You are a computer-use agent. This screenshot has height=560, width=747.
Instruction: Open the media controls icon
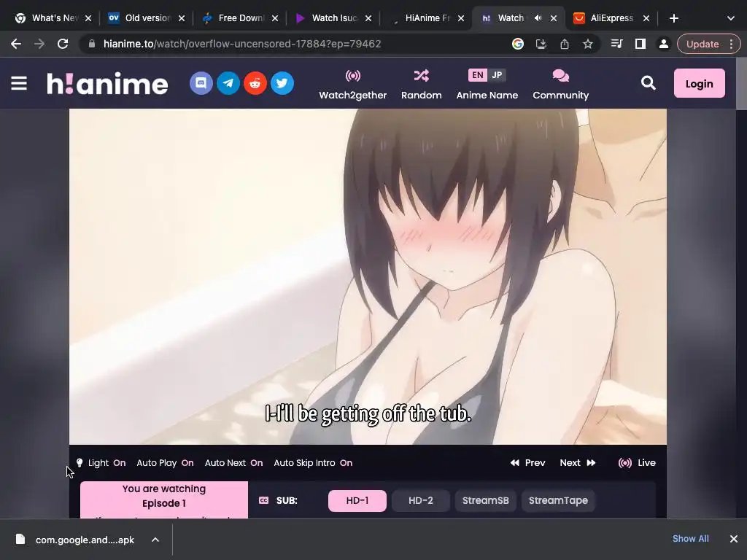(x=617, y=44)
